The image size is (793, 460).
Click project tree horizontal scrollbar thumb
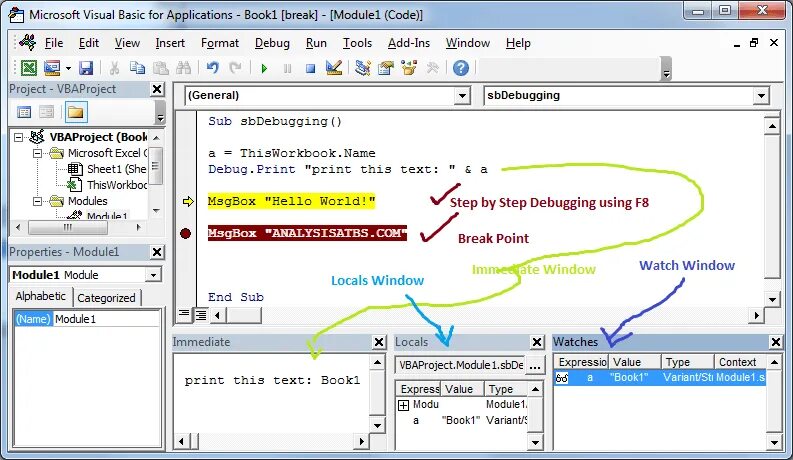coord(68,227)
